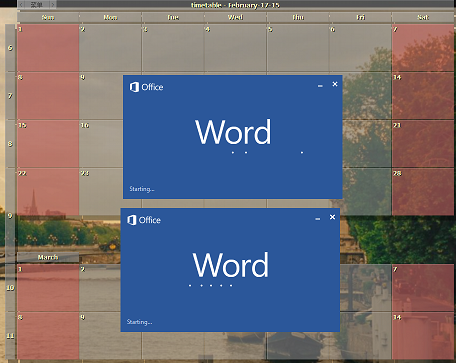Click week number 10 label
The width and height of the screenshot is (456, 363).
[10, 288]
